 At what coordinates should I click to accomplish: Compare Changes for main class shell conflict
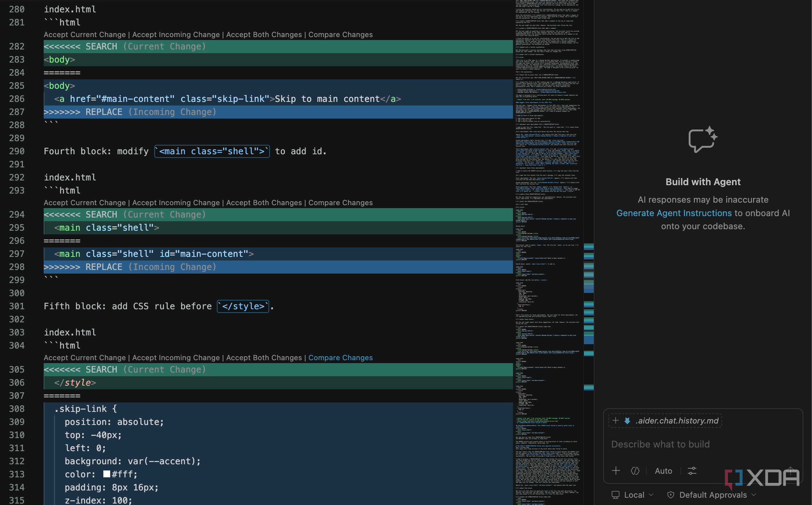341,203
